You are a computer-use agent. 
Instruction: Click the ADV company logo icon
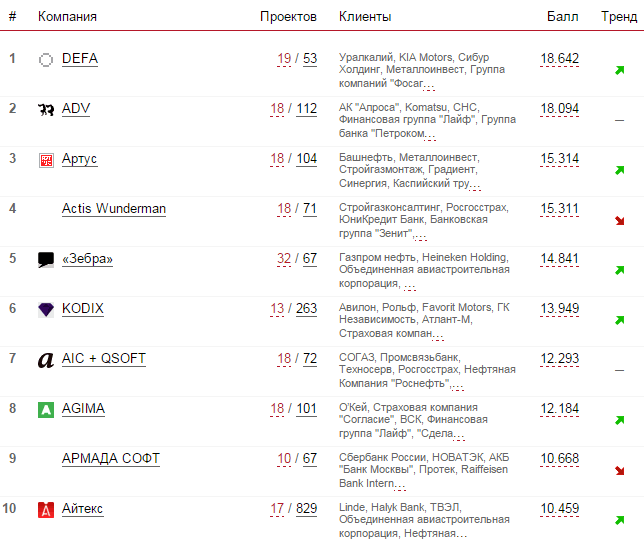point(45,110)
